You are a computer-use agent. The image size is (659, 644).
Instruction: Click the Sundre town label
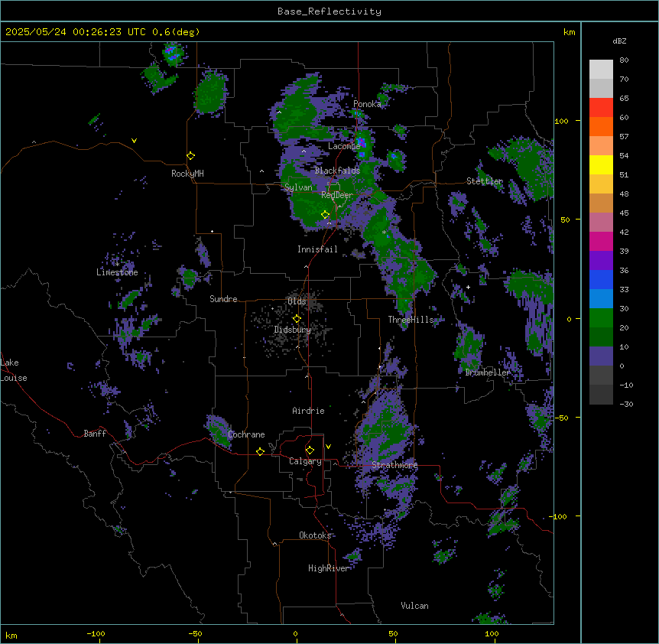pyautogui.click(x=223, y=299)
